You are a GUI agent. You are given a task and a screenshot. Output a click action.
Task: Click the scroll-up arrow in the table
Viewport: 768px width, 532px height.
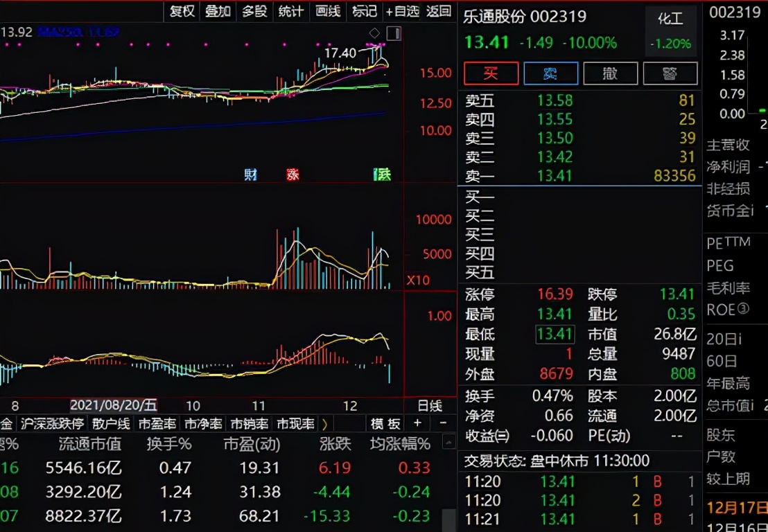pyautogui.click(x=449, y=441)
